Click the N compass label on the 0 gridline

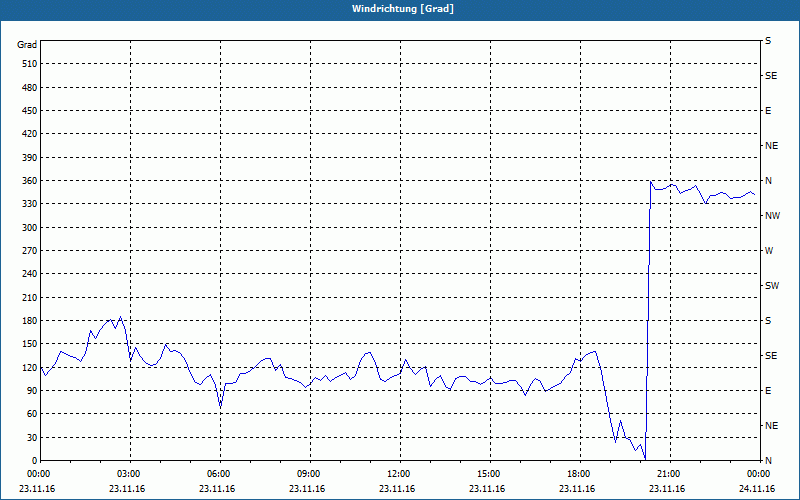click(x=768, y=460)
